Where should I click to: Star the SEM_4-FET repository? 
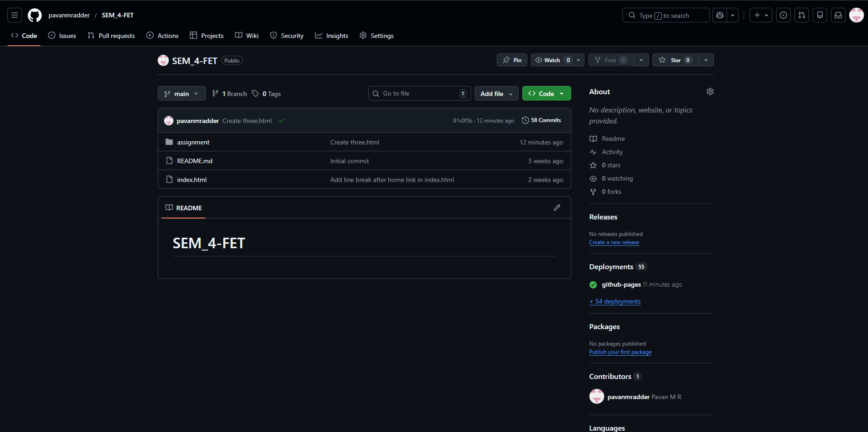(675, 60)
